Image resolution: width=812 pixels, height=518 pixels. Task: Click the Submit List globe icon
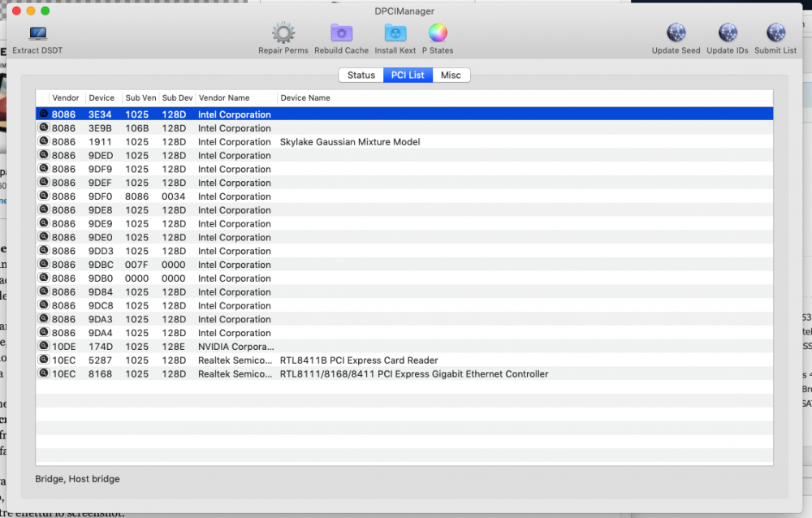775,33
